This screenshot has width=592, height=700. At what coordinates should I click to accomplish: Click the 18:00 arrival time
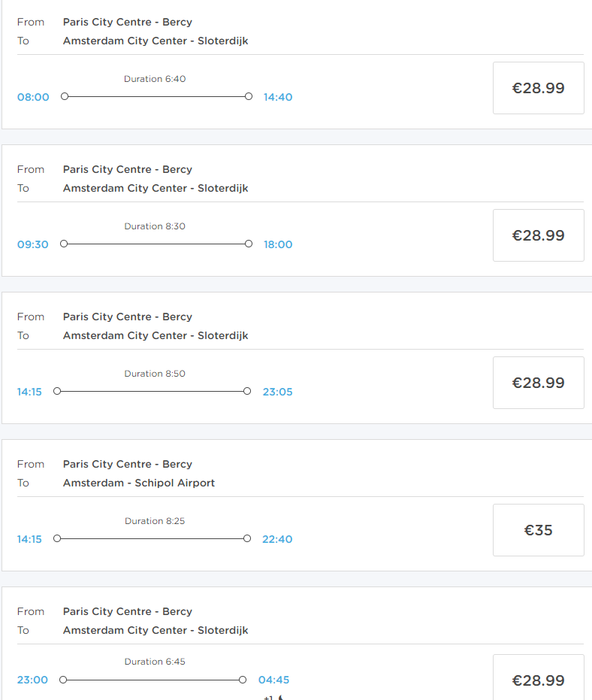click(x=278, y=244)
